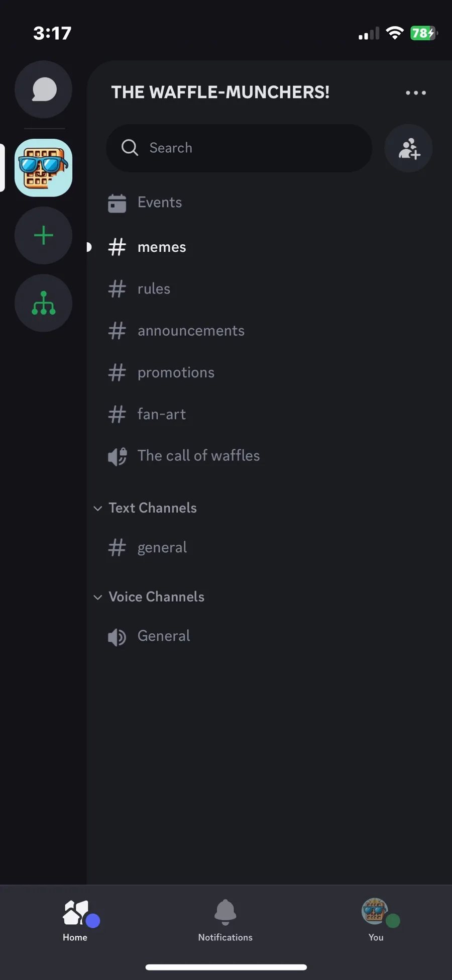
Task: Tap the green plus add server icon
Action: 44,235
